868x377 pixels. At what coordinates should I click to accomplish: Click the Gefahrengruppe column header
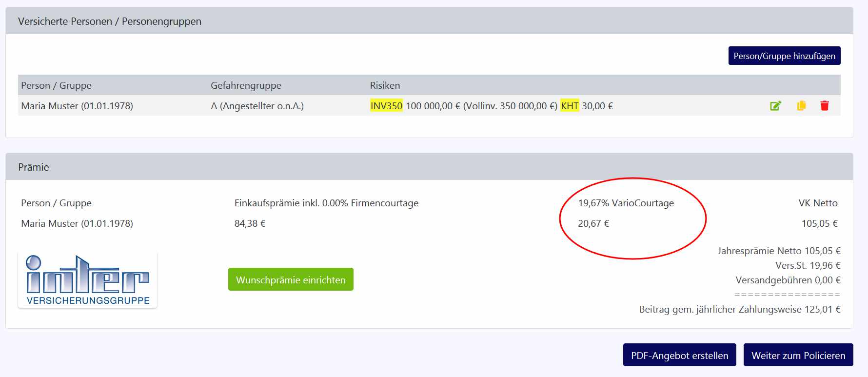point(246,85)
